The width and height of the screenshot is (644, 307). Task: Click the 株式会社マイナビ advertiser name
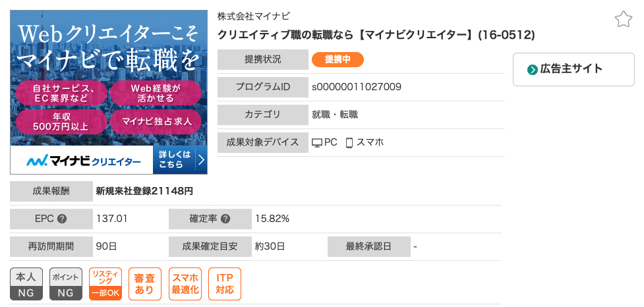coord(253,16)
